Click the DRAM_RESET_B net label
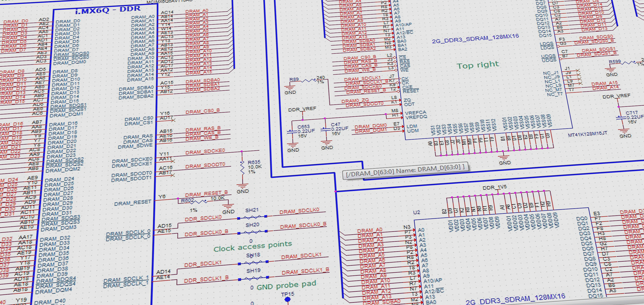This screenshot has height=305, width=644. 206,194
